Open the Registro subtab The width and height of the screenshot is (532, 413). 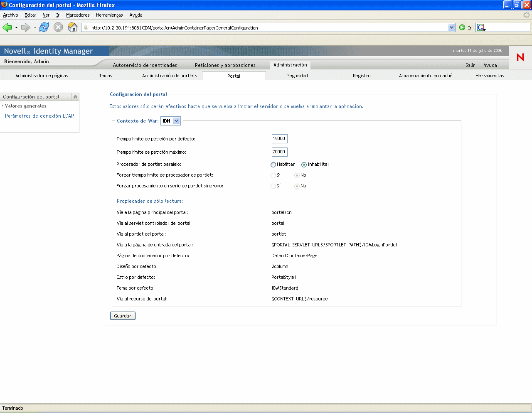pyautogui.click(x=362, y=76)
